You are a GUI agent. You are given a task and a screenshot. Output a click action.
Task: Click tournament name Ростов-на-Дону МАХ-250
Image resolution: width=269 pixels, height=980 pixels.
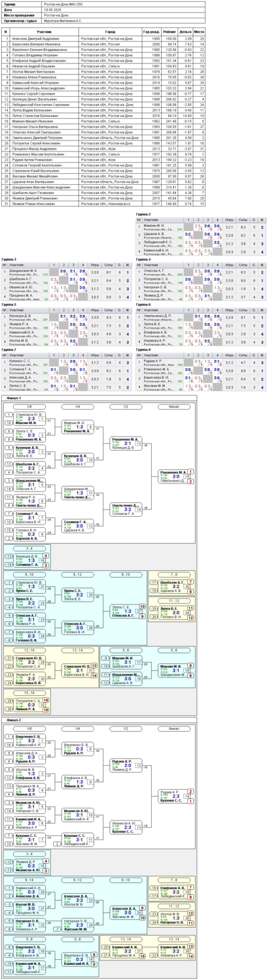tap(63, 4)
